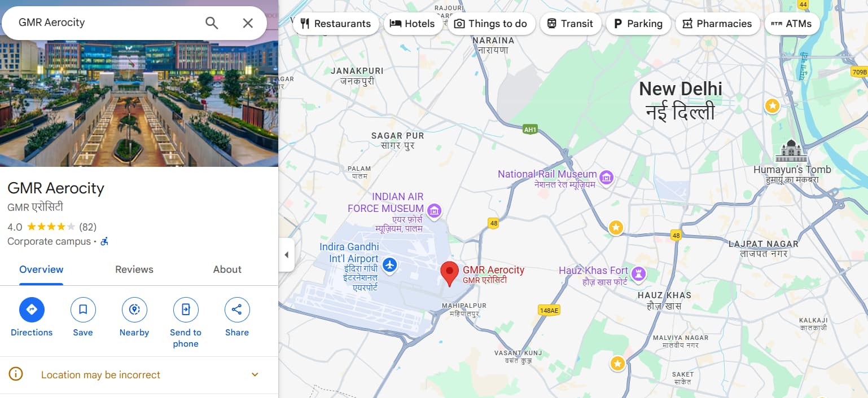Select Indira Gandhi airport map icon

pyautogui.click(x=390, y=264)
